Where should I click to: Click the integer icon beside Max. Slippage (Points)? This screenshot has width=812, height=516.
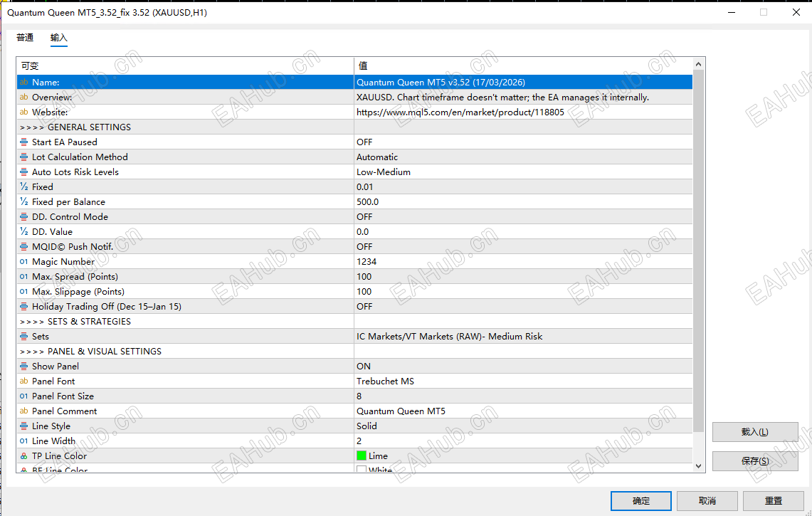click(23, 292)
